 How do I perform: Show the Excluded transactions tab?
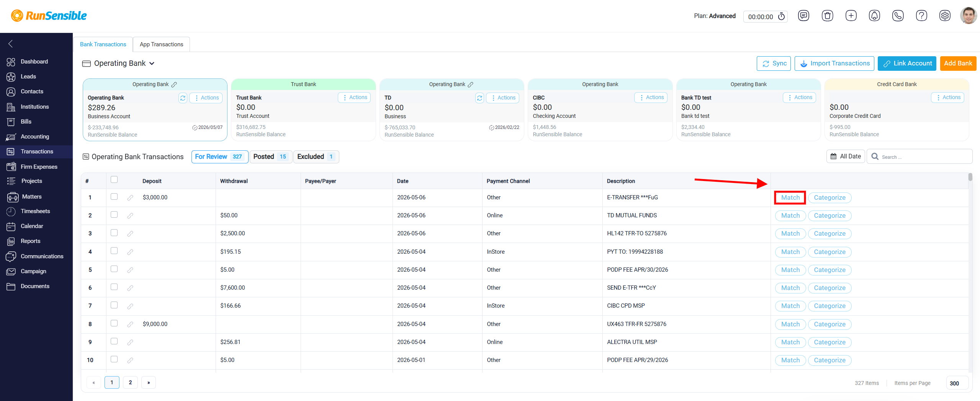click(316, 157)
